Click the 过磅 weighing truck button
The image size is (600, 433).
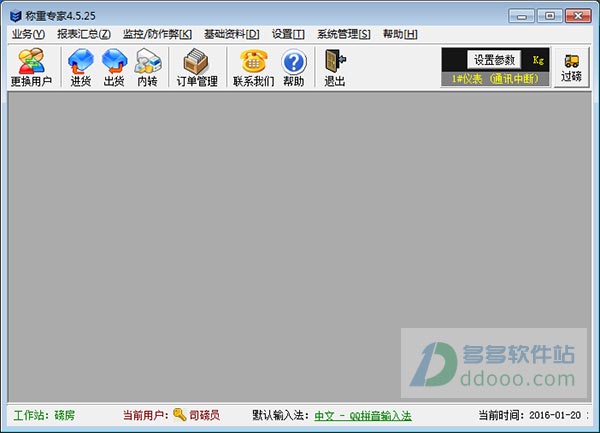pos(572,67)
